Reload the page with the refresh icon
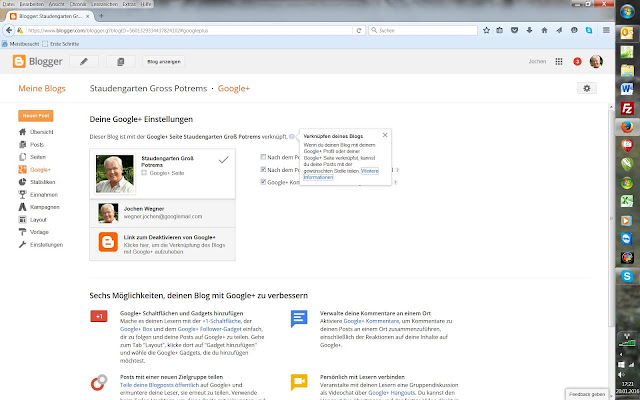The width and height of the screenshot is (640, 400). point(359,30)
